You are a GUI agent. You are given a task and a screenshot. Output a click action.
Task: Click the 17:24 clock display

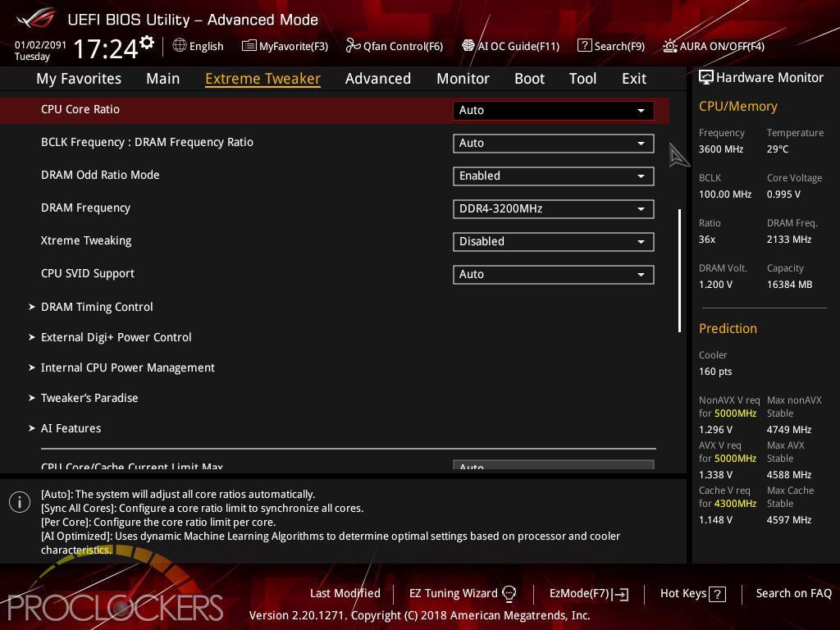point(106,48)
